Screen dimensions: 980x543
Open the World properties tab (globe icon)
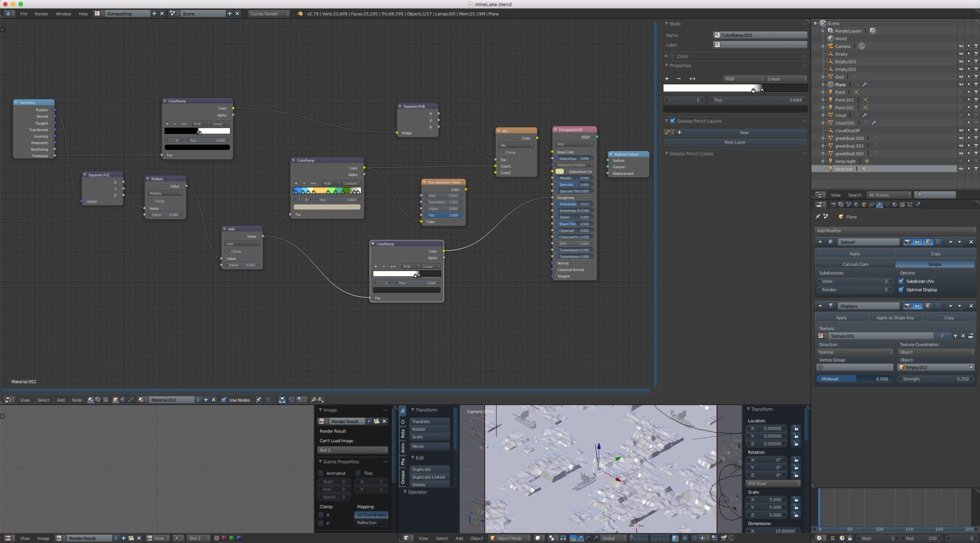coord(856,205)
